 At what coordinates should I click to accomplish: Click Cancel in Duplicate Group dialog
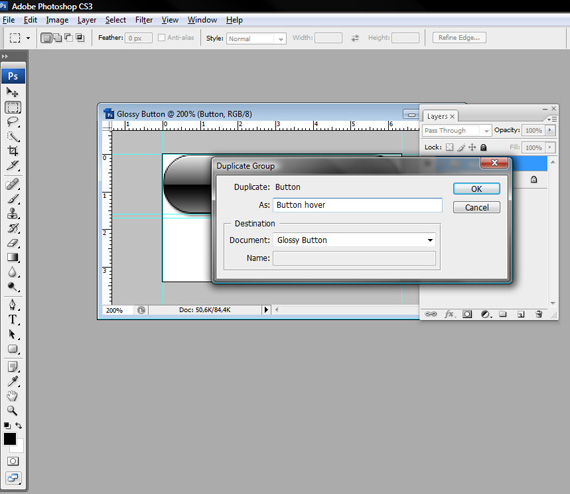(x=476, y=207)
